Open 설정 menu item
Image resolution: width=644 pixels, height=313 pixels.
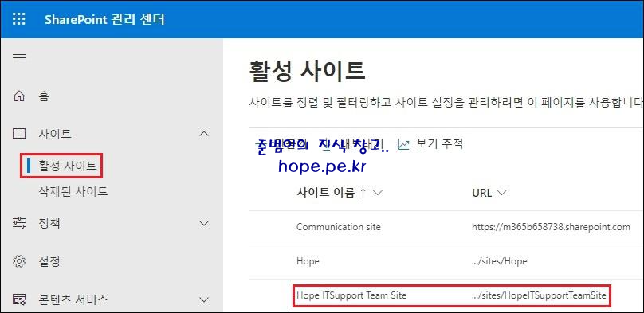coord(49,261)
